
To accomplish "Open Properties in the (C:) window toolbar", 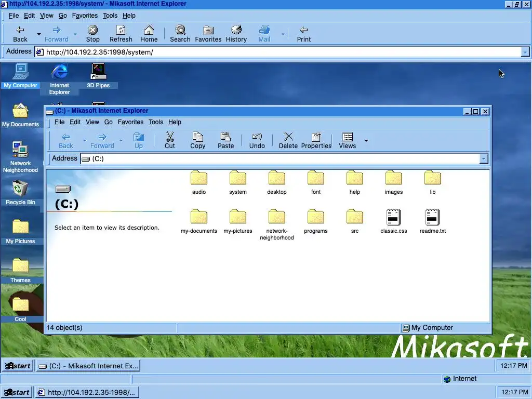I will (x=316, y=140).
